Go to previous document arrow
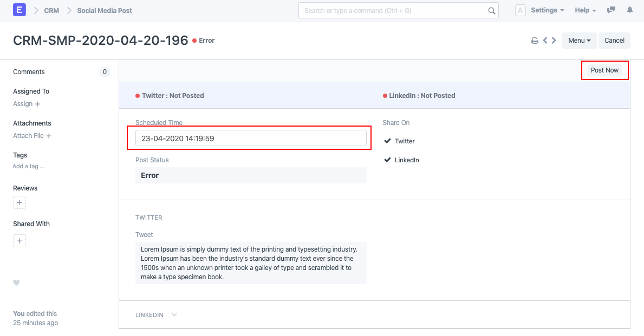The image size is (644, 336). point(545,41)
